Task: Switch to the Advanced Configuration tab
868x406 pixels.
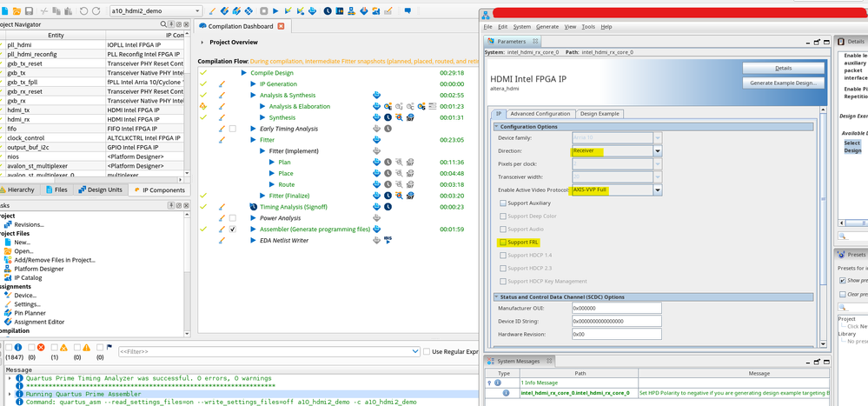Action: click(540, 114)
